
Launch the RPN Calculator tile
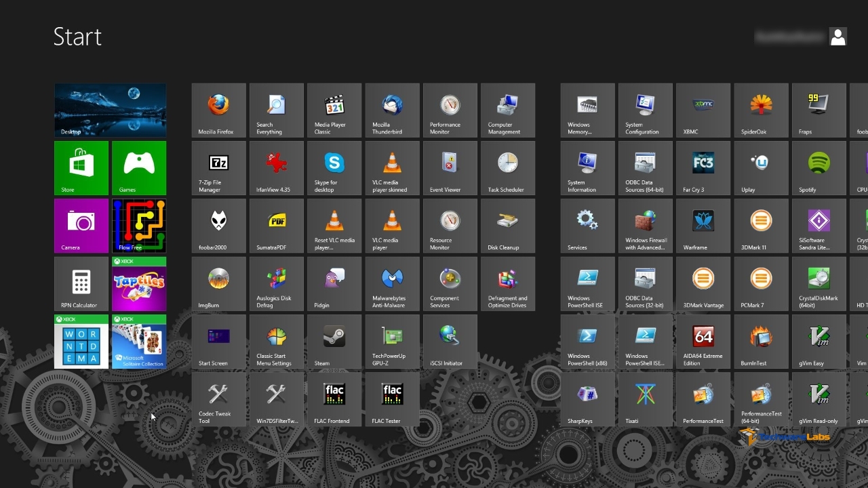pos(81,283)
